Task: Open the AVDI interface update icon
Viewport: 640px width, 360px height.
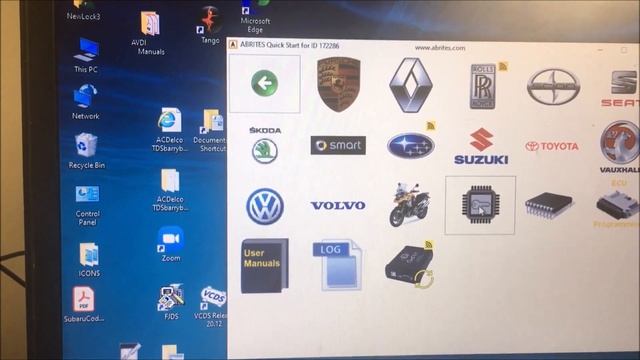Action: (409, 265)
